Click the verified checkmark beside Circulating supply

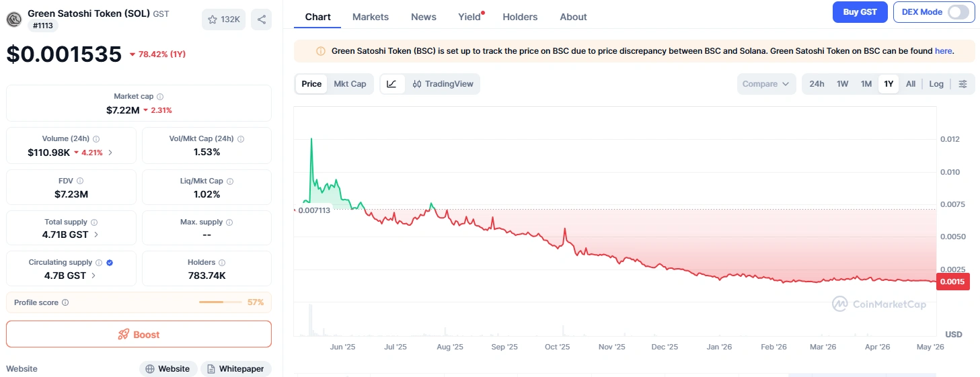pyautogui.click(x=110, y=263)
